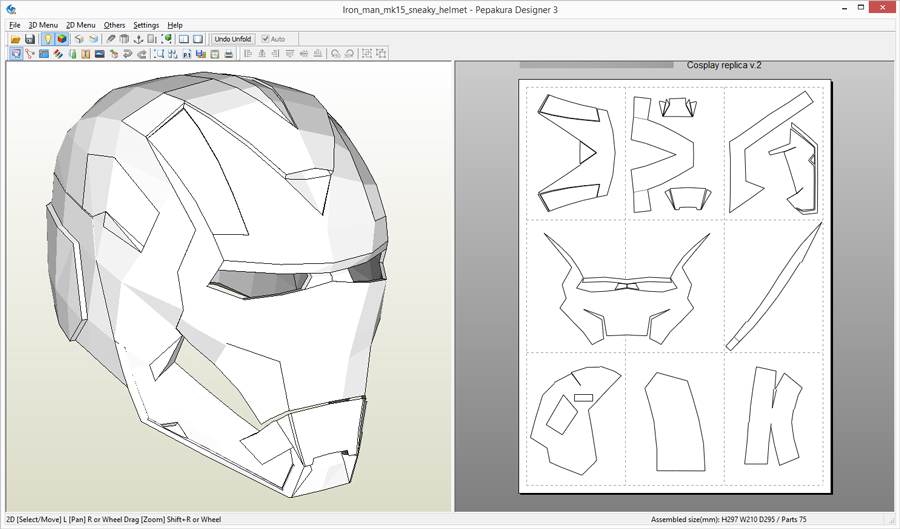The height and width of the screenshot is (529, 900).
Task: Click the gray cube 3D view icon
Action: point(79,39)
